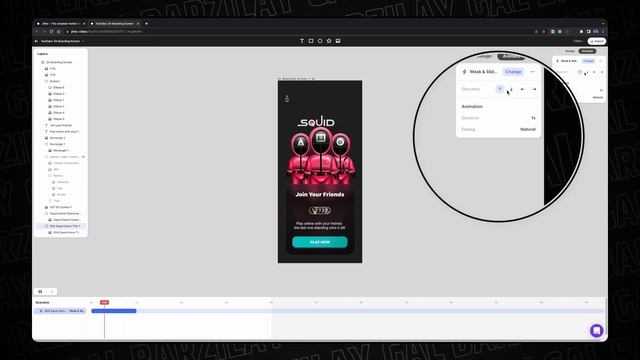Open the project title dropdown arrow
The height and width of the screenshot is (360, 640).
pos(83,41)
